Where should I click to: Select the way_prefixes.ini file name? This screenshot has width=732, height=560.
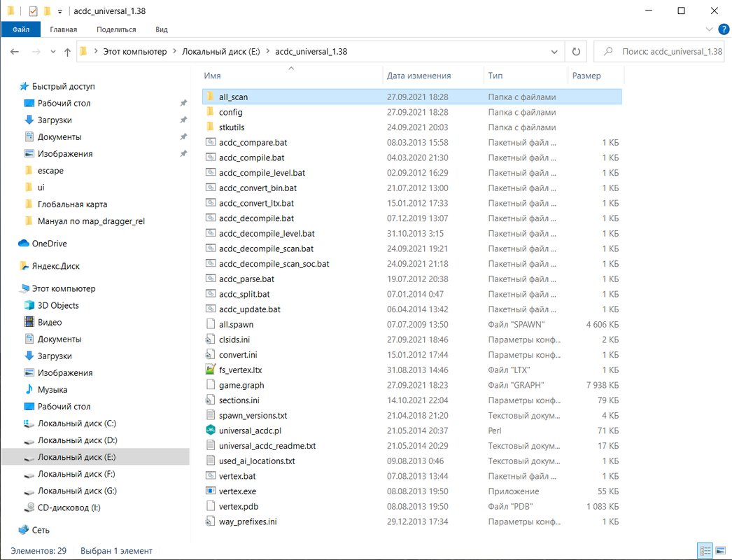tap(248, 521)
